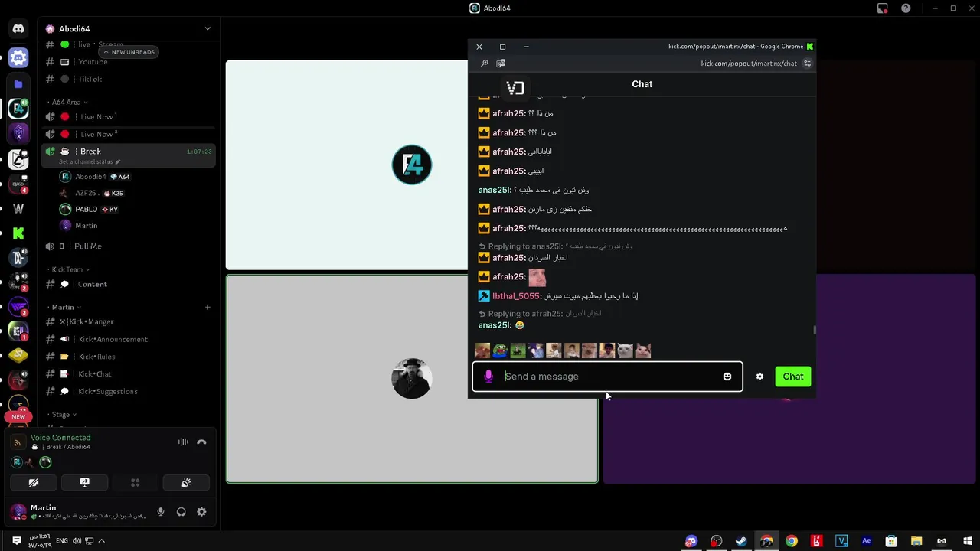Open the Pull Me voice channel

[128, 246]
